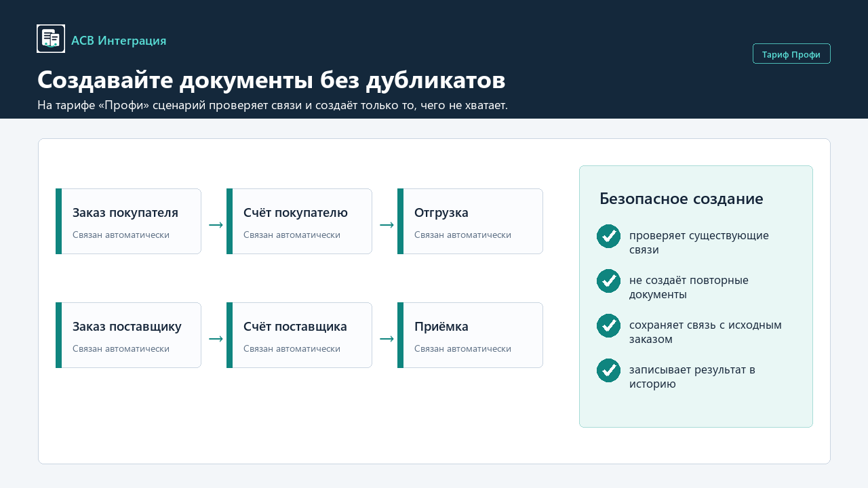The height and width of the screenshot is (488, 868).
Task: Click checkmark icon beside записывает результат в историю
Action: [608, 370]
